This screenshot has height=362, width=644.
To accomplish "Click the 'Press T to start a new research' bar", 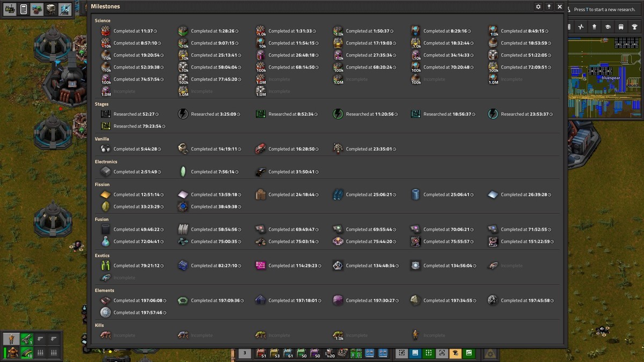I will [x=605, y=9].
